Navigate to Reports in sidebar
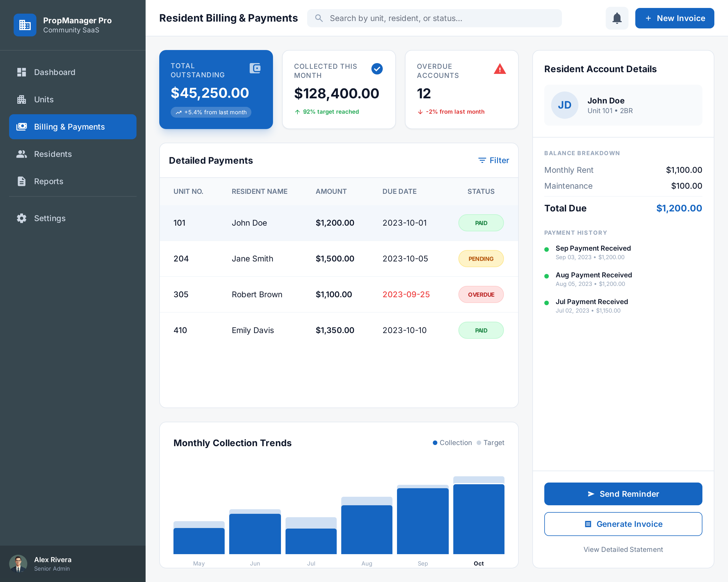The width and height of the screenshot is (728, 582). tap(48, 182)
